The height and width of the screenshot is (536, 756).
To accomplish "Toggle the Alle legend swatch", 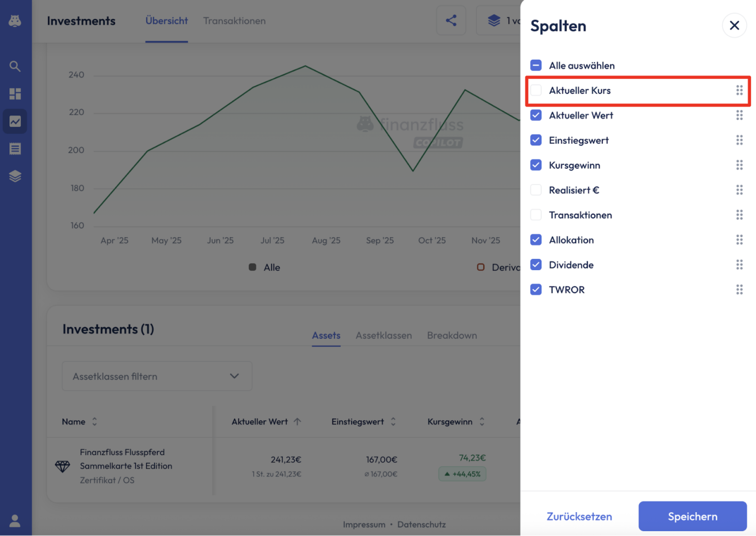I will point(252,268).
